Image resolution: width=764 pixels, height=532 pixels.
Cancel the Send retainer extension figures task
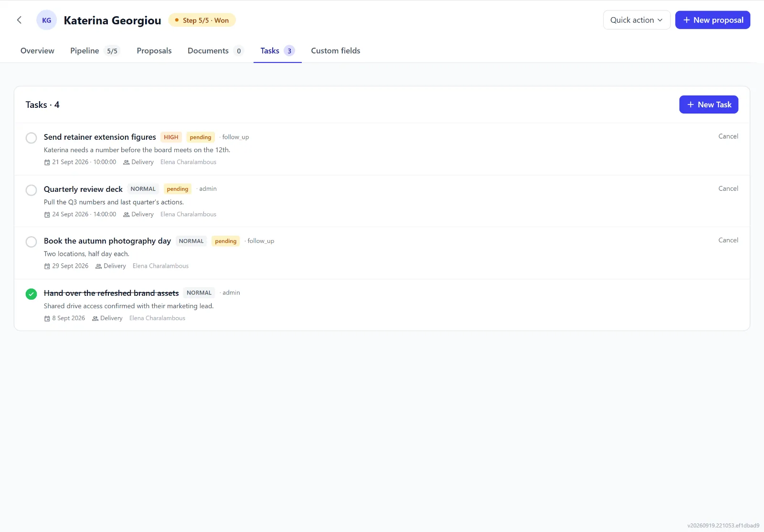[728, 136]
